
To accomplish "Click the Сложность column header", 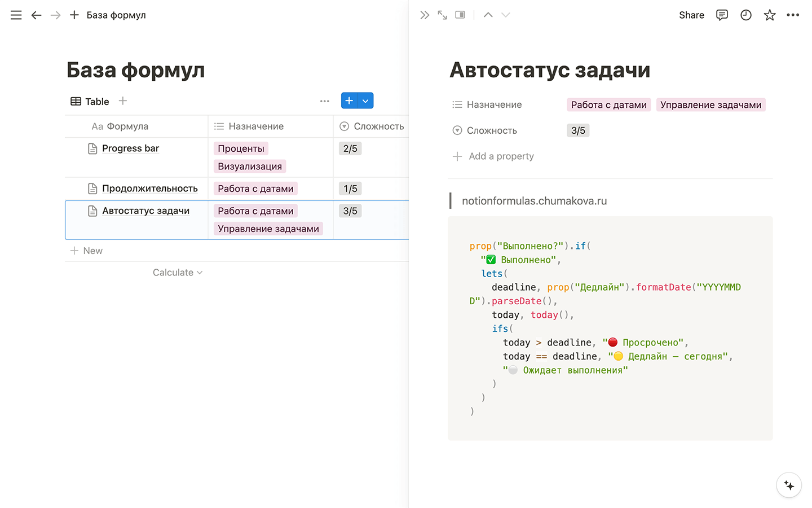I will (371, 126).
